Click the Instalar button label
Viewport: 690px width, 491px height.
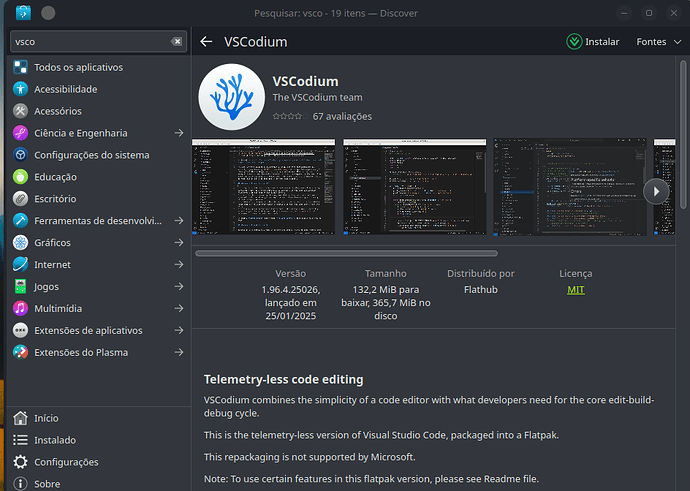click(x=602, y=42)
